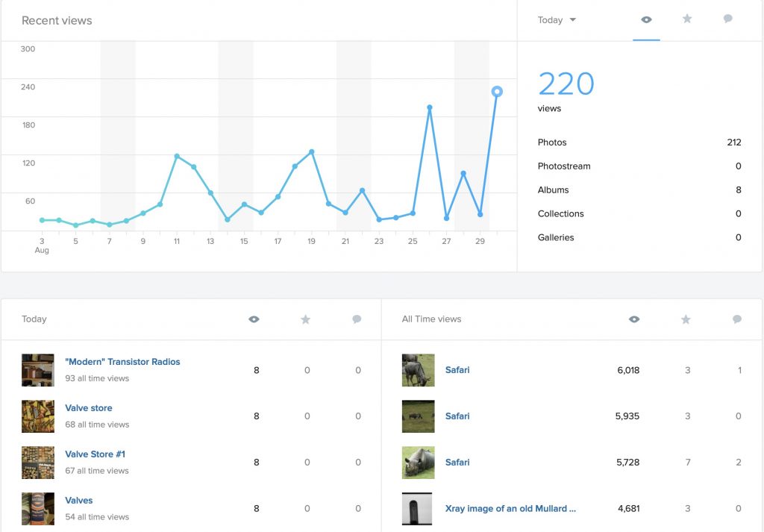The height and width of the screenshot is (532, 764).
Task: Open the "Modern" Transistor Radios link
Action: [x=123, y=362]
